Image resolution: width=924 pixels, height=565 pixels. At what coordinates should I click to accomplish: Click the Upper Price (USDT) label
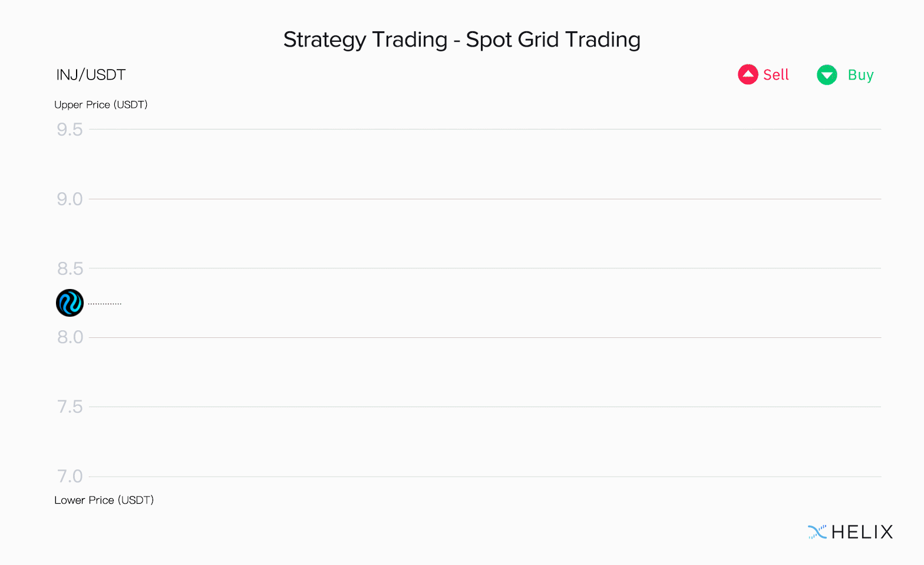(x=101, y=104)
